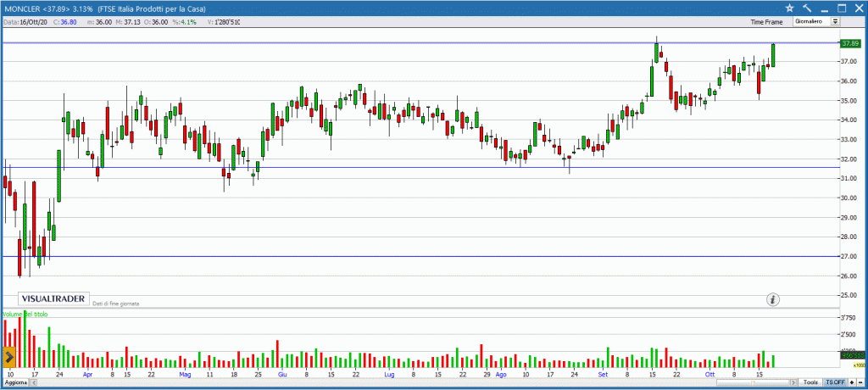Click the Giornaliero time frame field
The image size is (868, 390).
(812, 21)
